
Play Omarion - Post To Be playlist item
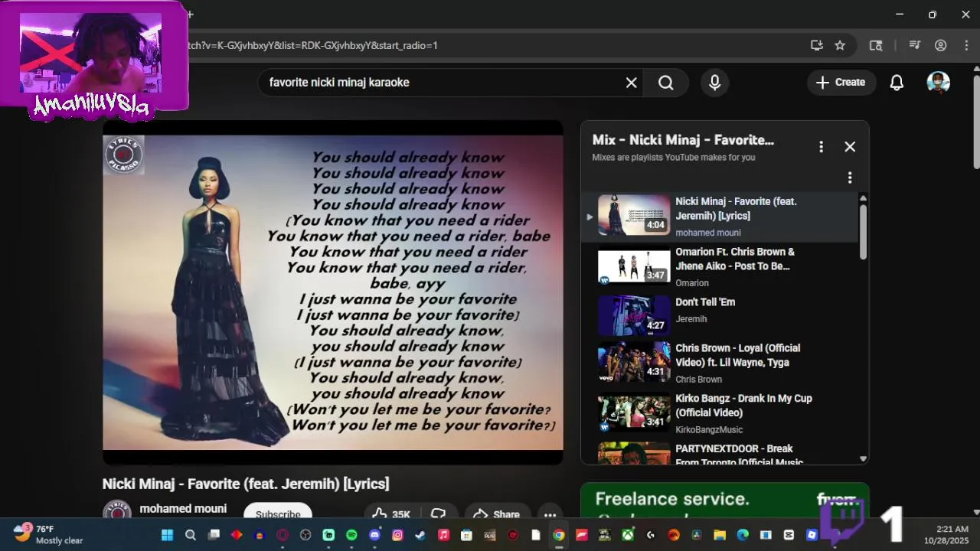(721, 267)
